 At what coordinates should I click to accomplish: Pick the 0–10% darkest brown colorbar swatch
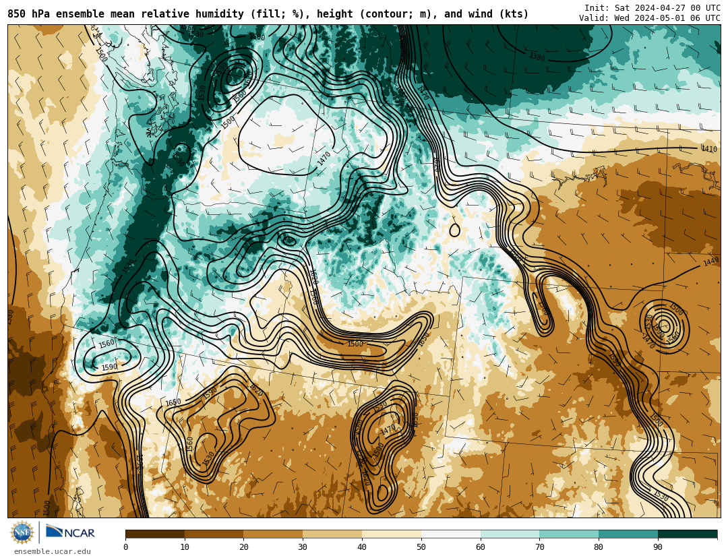pos(155,534)
